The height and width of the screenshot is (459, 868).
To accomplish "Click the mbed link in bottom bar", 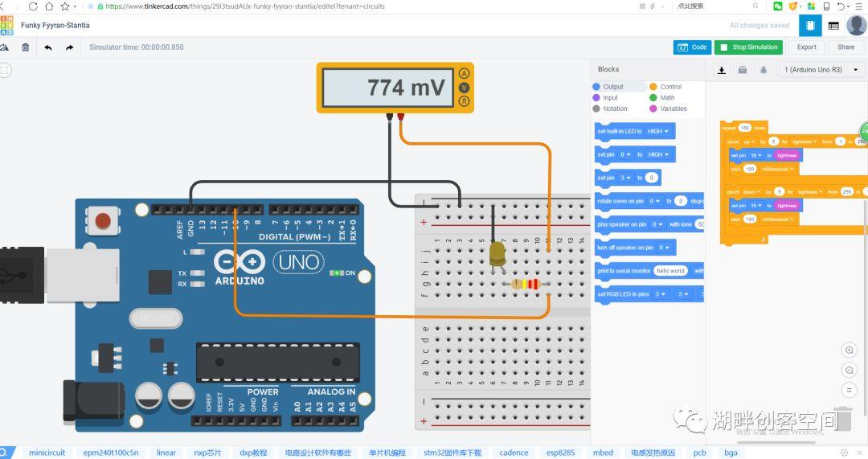I will click(x=603, y=453).
